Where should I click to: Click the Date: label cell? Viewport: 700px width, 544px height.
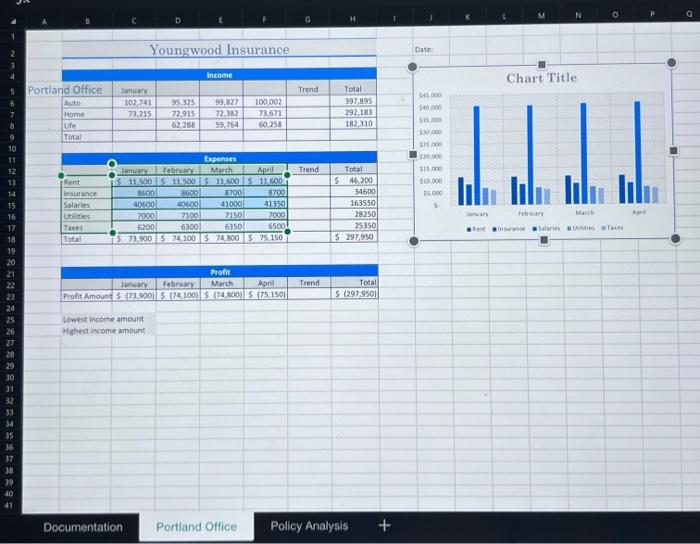point(424,50)
